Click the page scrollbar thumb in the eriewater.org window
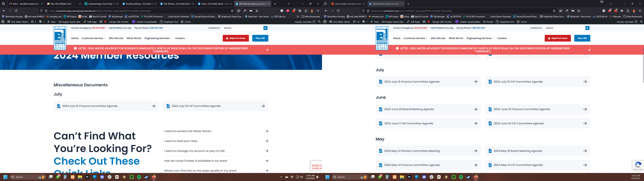 (643, 65)
